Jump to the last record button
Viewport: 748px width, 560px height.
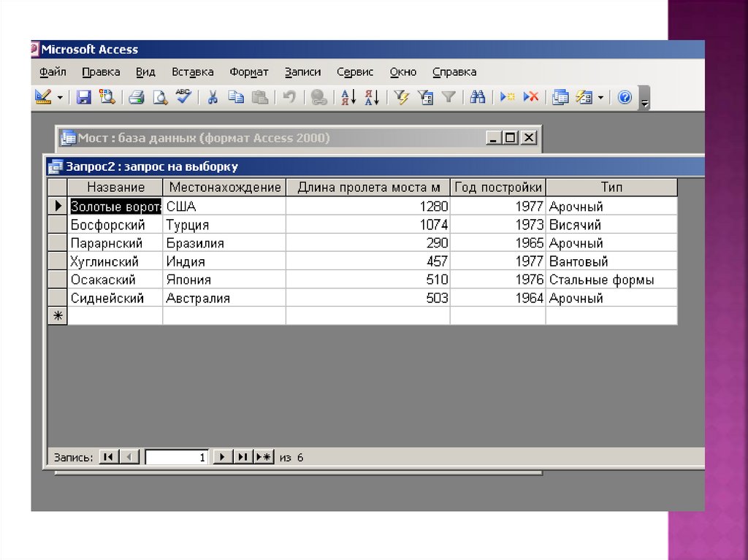click(242, 457)
